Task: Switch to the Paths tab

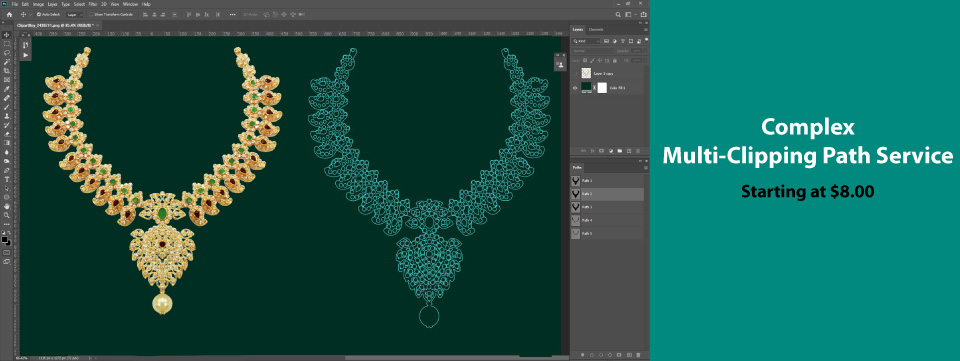Action: pyautogui.click(x=577, y=168)
